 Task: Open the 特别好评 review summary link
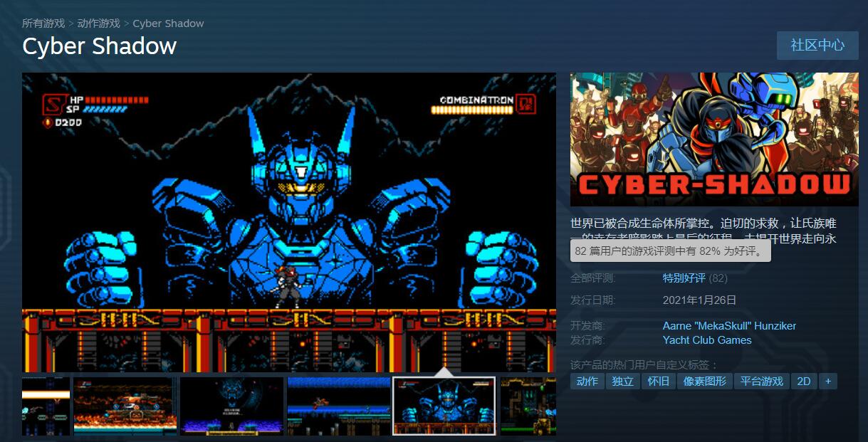point(684,278)
